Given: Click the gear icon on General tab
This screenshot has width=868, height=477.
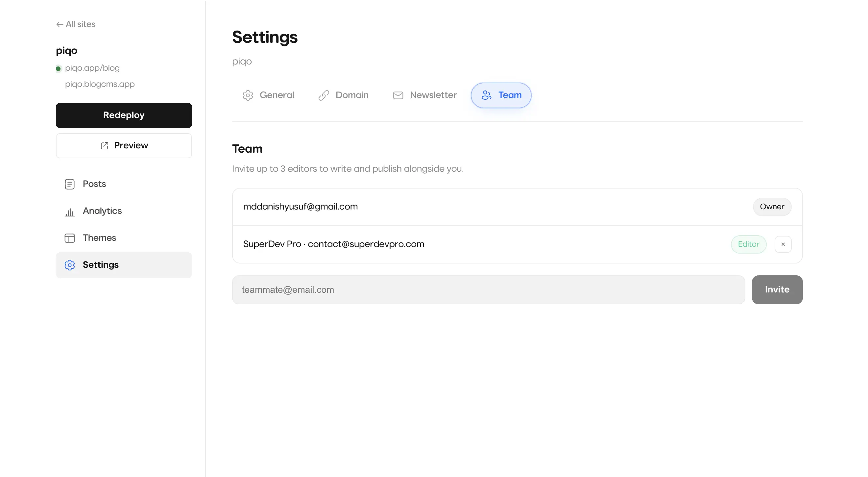Looking at the screenshot, I should click(248, 95).
